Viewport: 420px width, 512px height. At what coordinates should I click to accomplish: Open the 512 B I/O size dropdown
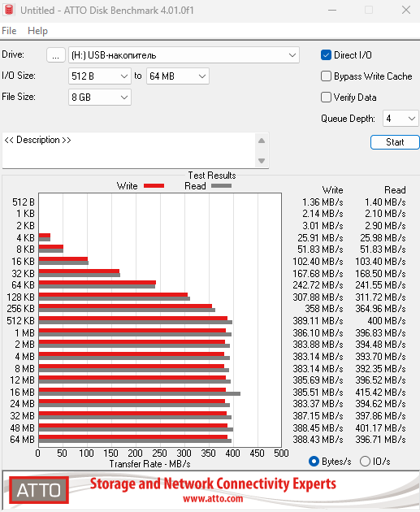(x=100, y=76)
